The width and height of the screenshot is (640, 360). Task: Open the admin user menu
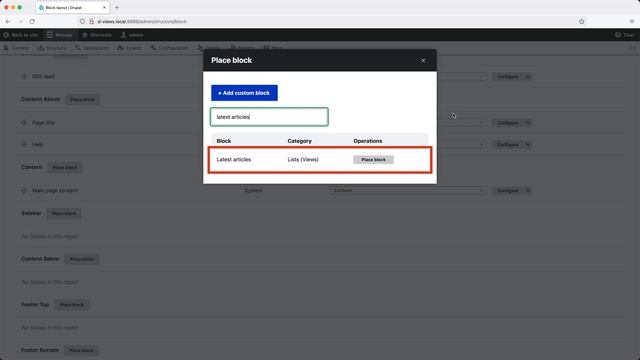[x=132, y=35]
